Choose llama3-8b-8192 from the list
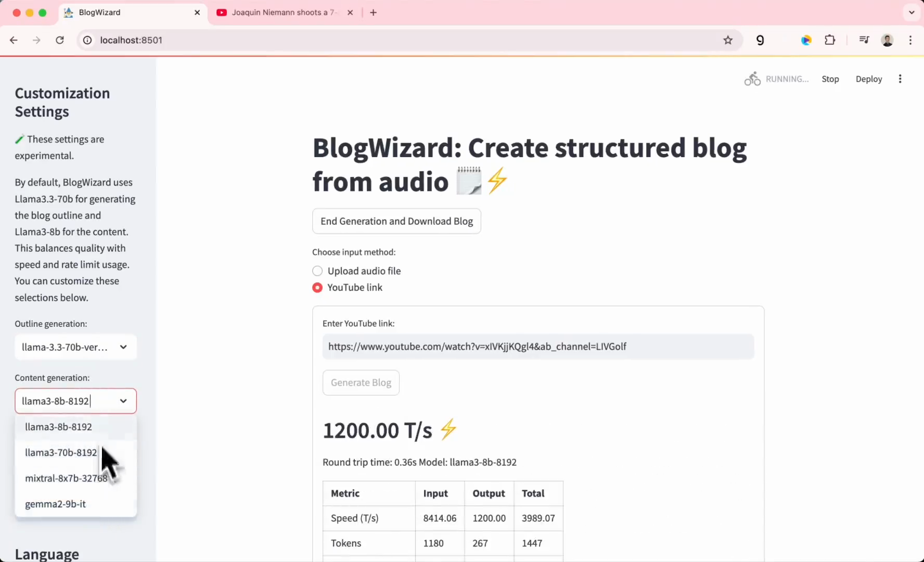 75,427
